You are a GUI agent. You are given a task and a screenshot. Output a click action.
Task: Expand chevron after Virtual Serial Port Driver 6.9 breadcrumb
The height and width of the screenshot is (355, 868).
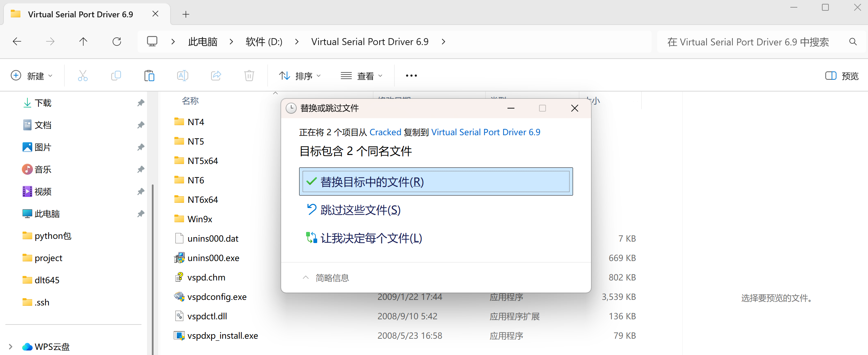point(443,42)
